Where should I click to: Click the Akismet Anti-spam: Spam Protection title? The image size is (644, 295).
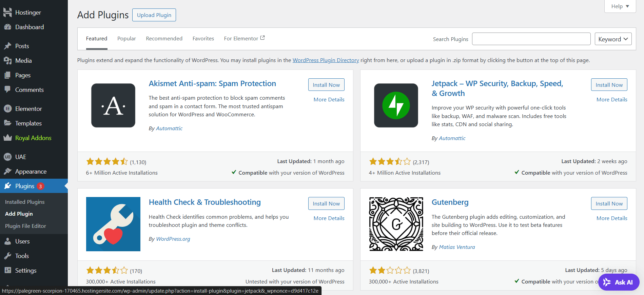pos(212,83)
